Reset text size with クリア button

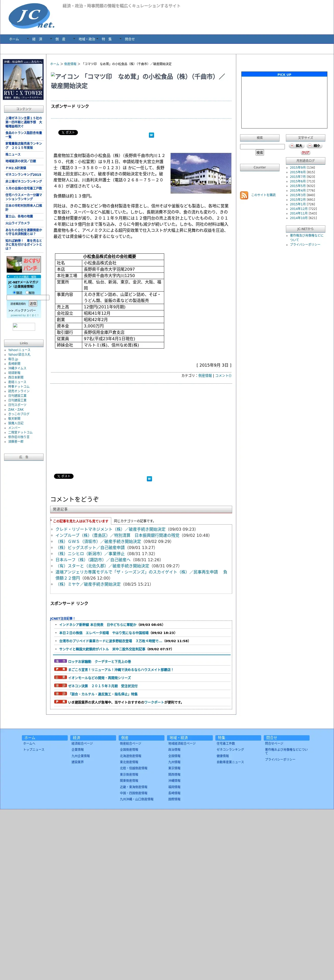[x=305, y=153]
